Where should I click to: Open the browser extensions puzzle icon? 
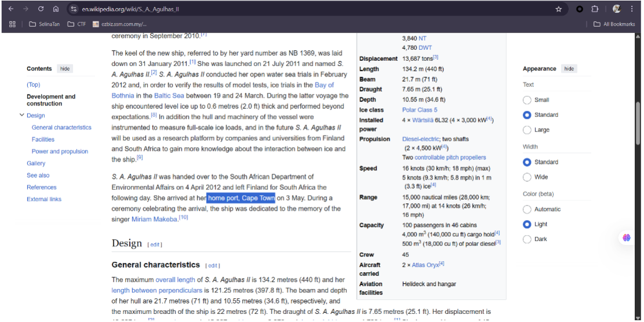pyautogui.click(x=595, y=9)
